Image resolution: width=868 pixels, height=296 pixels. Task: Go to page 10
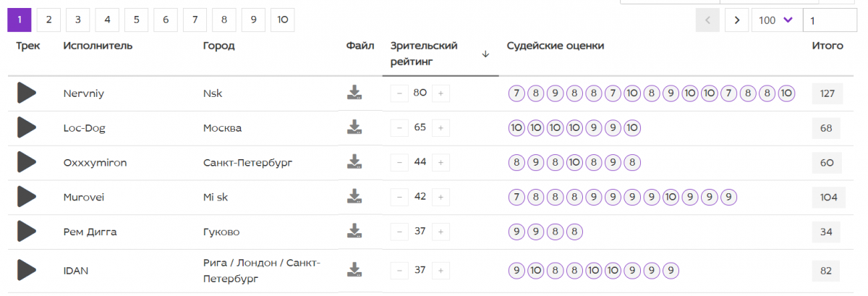(282, 20)
